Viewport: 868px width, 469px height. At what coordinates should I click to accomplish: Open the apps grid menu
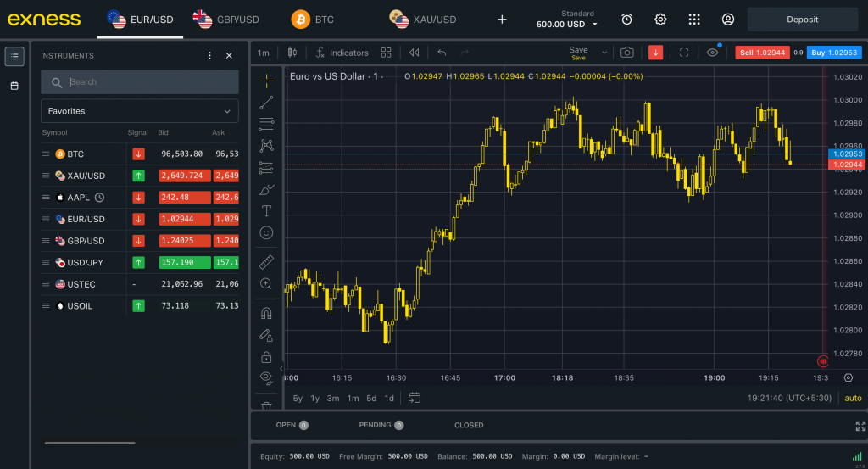[x=694, y=20]
